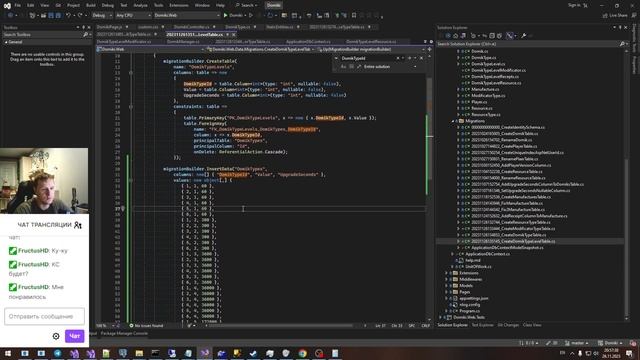Click Show All Files icon in Solution Explorer
The height and width of the screenshot is (360, 640).
coord(500,36)
